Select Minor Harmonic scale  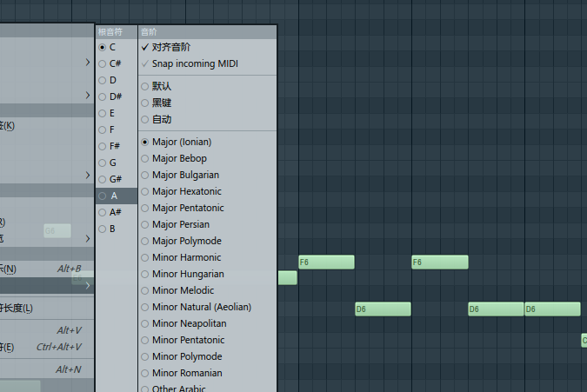click(207, 257)
